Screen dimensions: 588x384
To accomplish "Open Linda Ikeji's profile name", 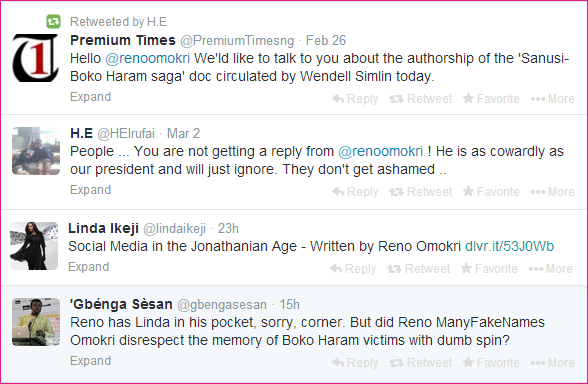I will click(103, 228).
